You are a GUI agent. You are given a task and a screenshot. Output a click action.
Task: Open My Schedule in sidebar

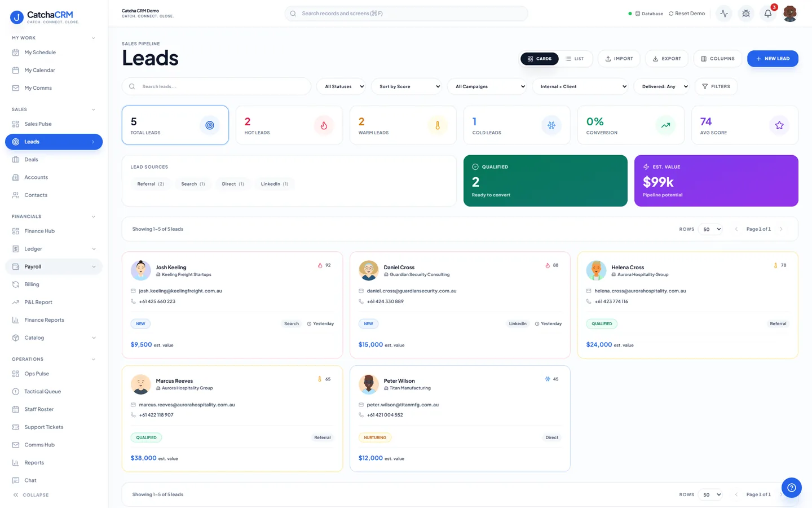coord(54,52)
